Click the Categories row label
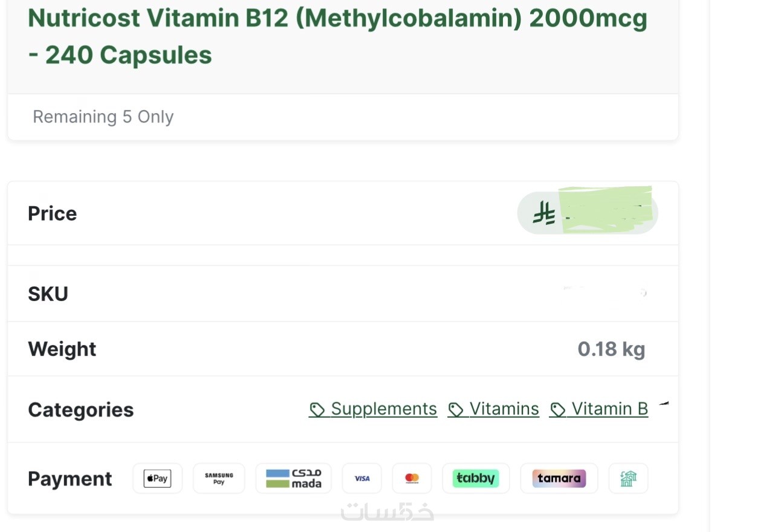775x532 pixels. 81,410
